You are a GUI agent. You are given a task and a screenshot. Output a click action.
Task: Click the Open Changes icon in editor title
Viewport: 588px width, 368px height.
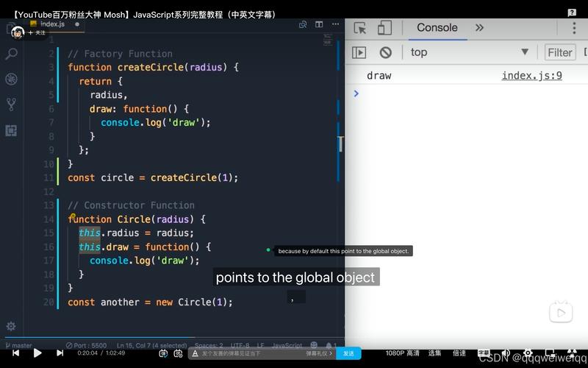pos(303,24)
